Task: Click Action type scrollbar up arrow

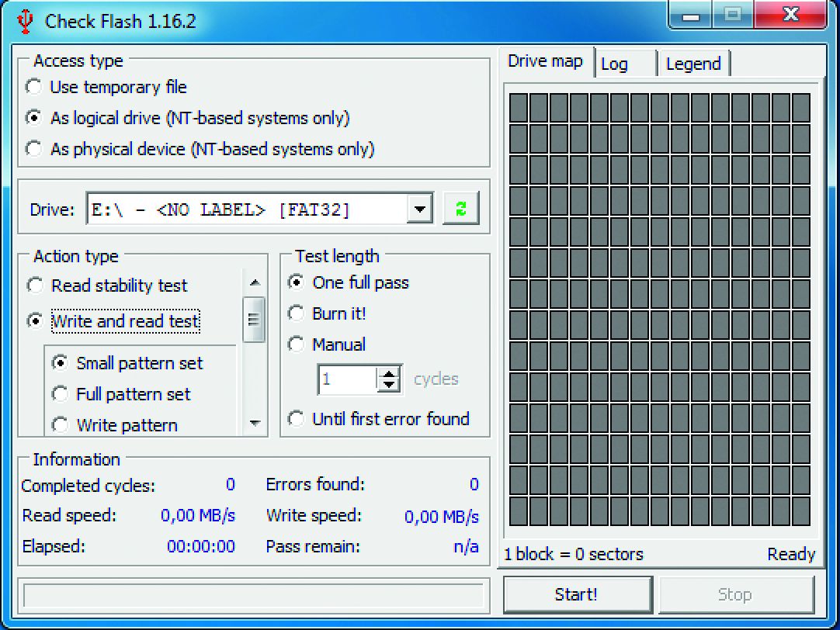Action: pos(255,282)
